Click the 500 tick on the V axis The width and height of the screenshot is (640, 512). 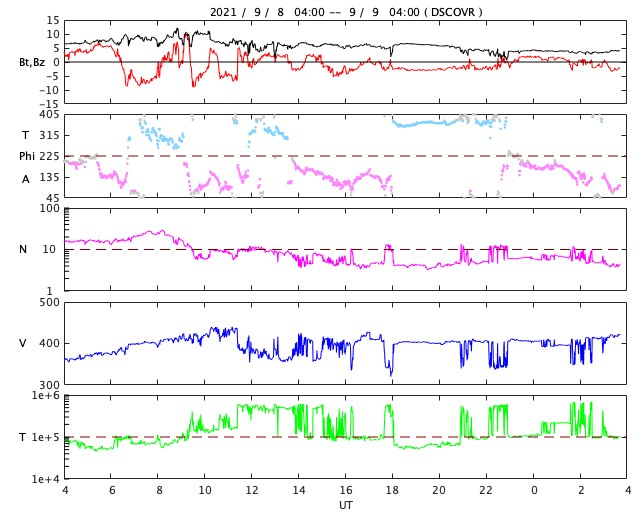click(49, 303)
